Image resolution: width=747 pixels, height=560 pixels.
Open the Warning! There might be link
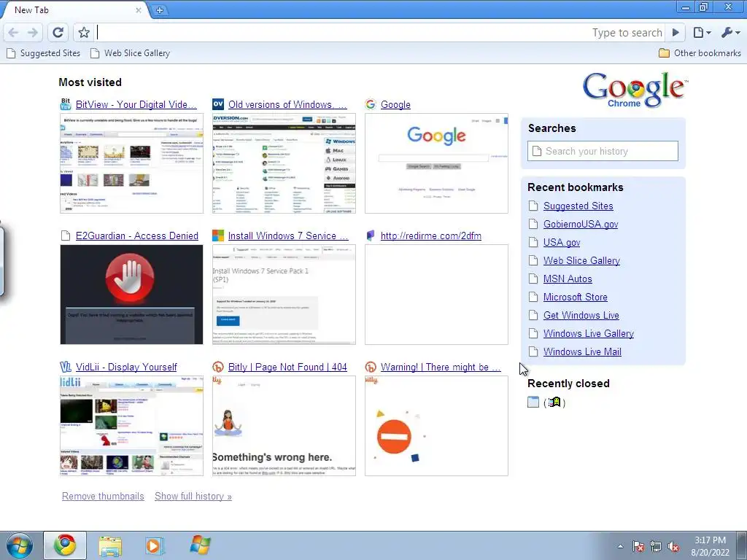[x=441, y=367]
